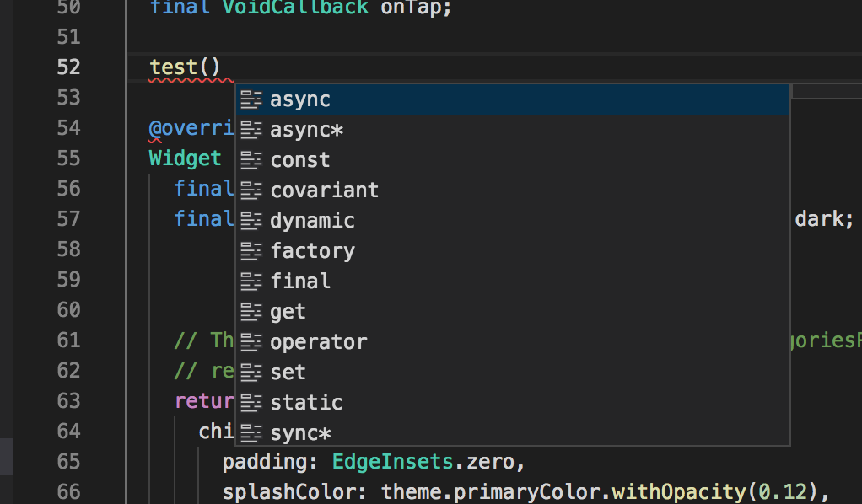Click the 0.12 value on line 66

tap(783, 492)
